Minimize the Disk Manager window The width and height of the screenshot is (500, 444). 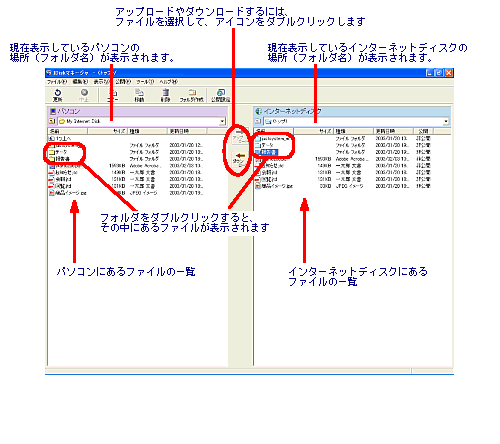point(430,73)
